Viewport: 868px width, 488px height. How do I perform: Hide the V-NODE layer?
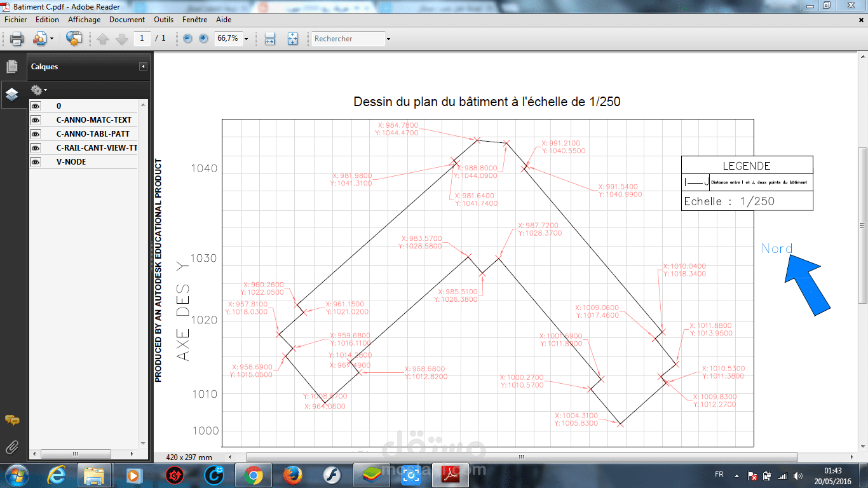[35, 161]
